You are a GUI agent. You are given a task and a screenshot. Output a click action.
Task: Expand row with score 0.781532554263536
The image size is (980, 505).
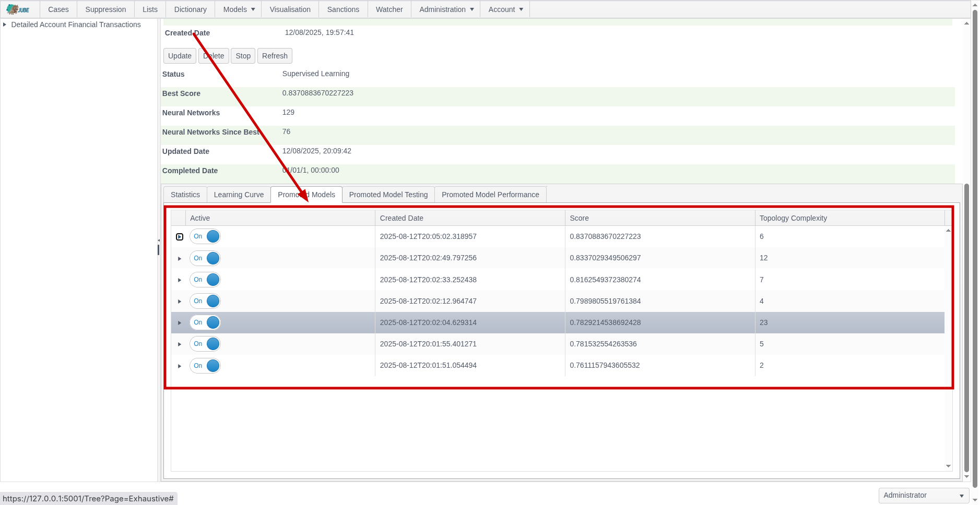coord(180,344)
